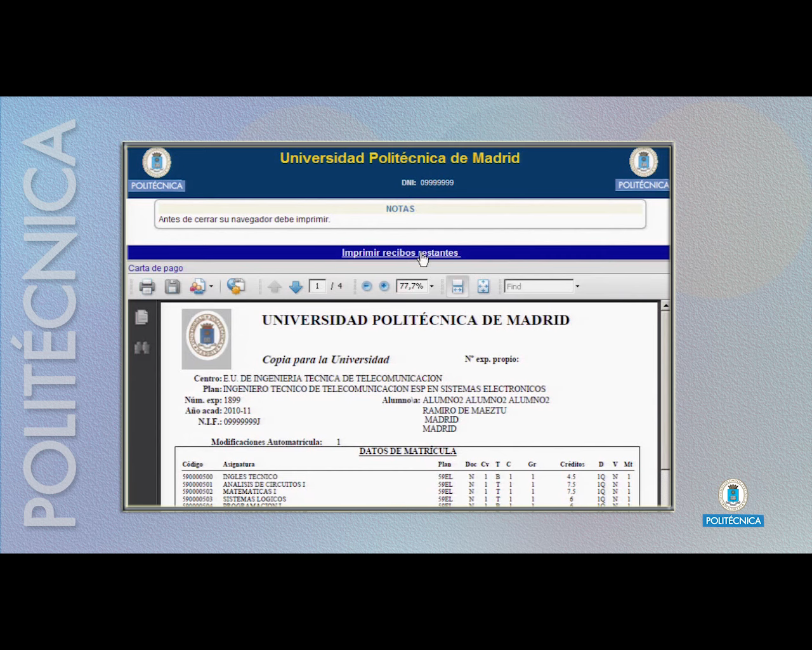Open the Find options dropdown arrow

577,286
